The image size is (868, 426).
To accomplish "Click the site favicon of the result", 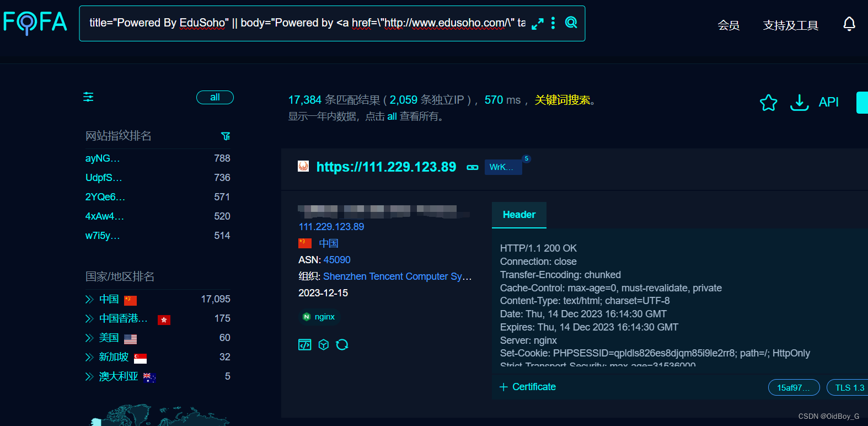I will pyautogui.click(x=303, y=166).
